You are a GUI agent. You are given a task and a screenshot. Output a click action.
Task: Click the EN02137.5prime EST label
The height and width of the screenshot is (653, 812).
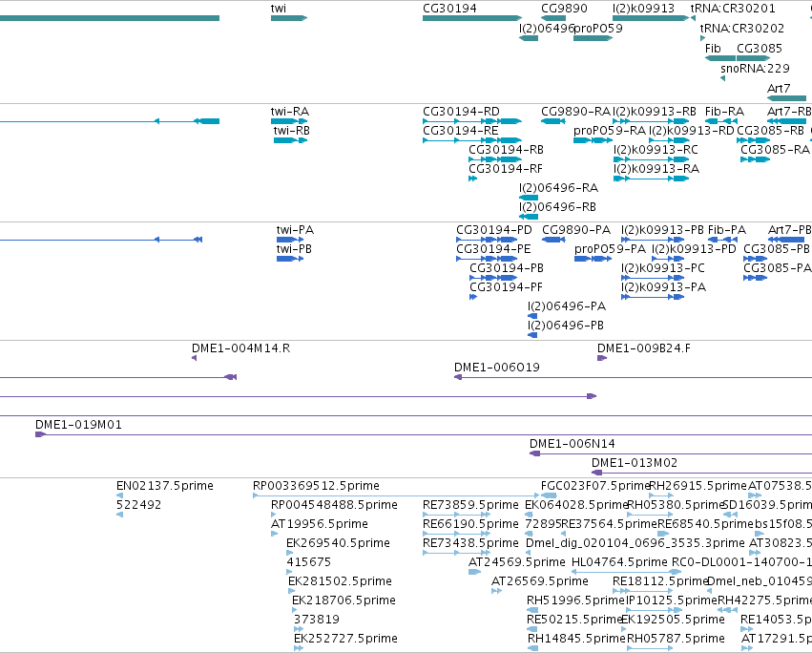(x=165, y=486)
